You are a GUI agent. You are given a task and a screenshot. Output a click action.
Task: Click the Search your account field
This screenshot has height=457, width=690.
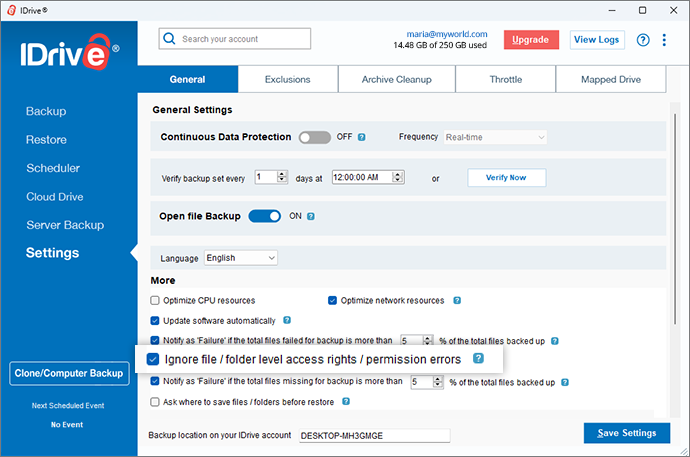click(235, 39)
